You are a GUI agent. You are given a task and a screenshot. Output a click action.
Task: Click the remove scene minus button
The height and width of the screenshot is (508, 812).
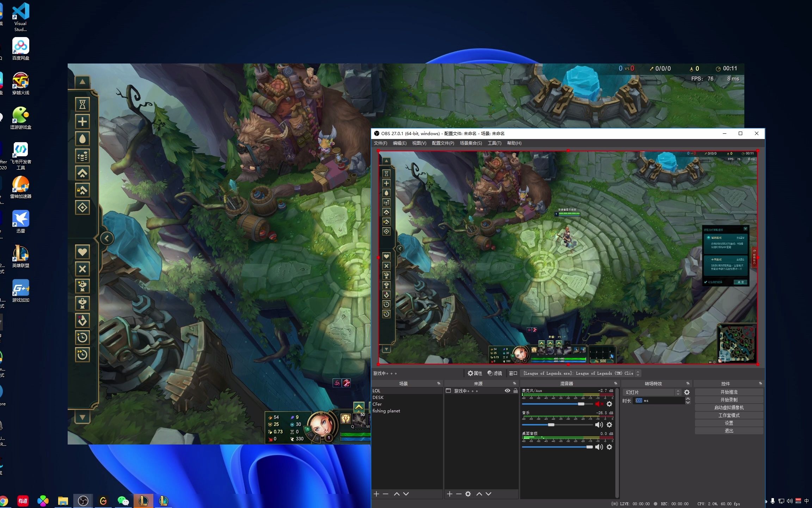[x=386, y=494]
